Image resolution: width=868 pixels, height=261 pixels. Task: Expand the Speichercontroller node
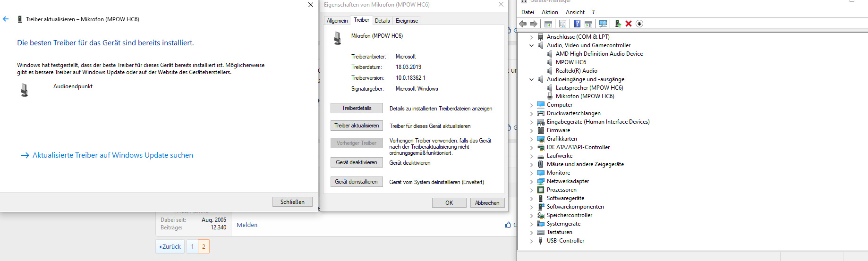(531, 215)
